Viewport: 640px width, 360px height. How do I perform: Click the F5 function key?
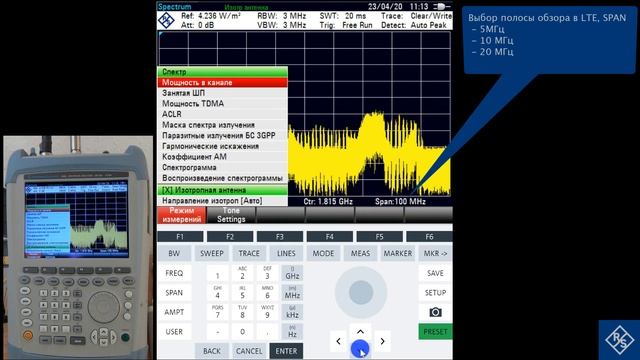click(x=379, y=236)
